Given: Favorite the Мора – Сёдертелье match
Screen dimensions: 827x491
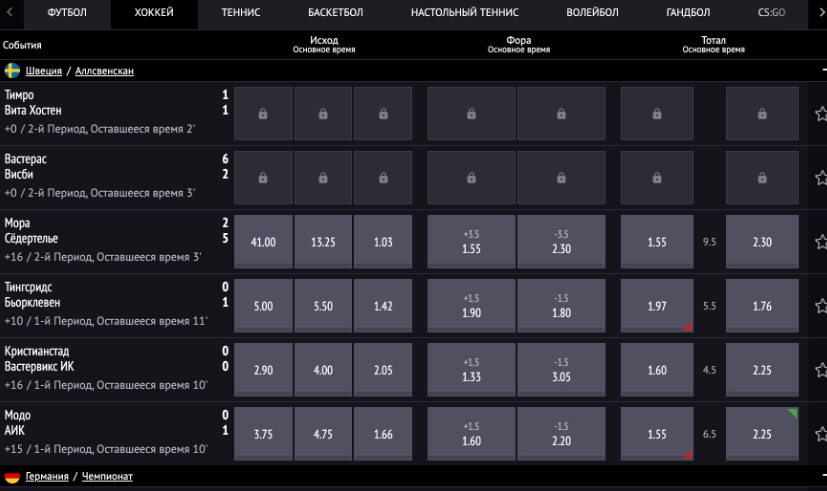Looking at the screenshot, I should tap(821, 242).
